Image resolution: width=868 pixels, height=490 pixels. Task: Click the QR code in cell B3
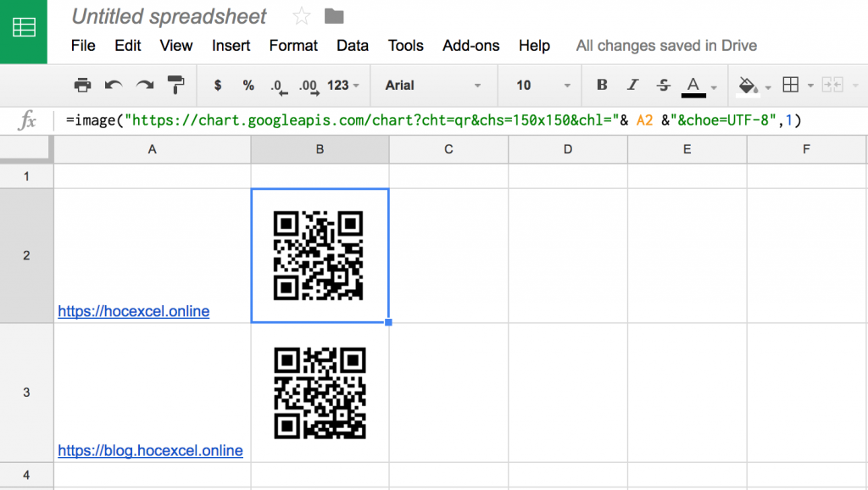pos(320,393)
